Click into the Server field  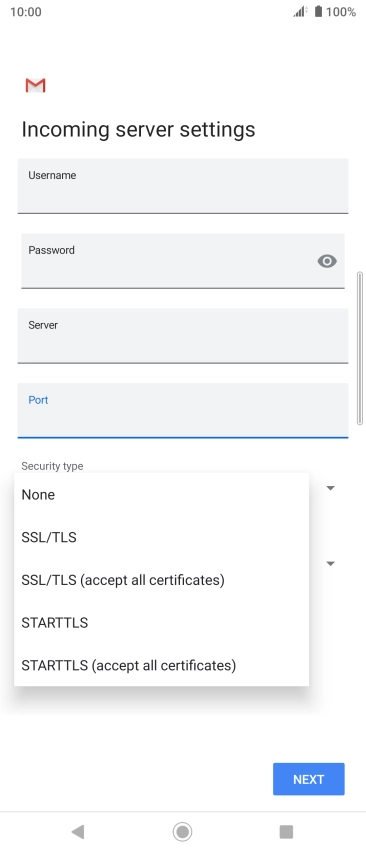click(182, 336)
